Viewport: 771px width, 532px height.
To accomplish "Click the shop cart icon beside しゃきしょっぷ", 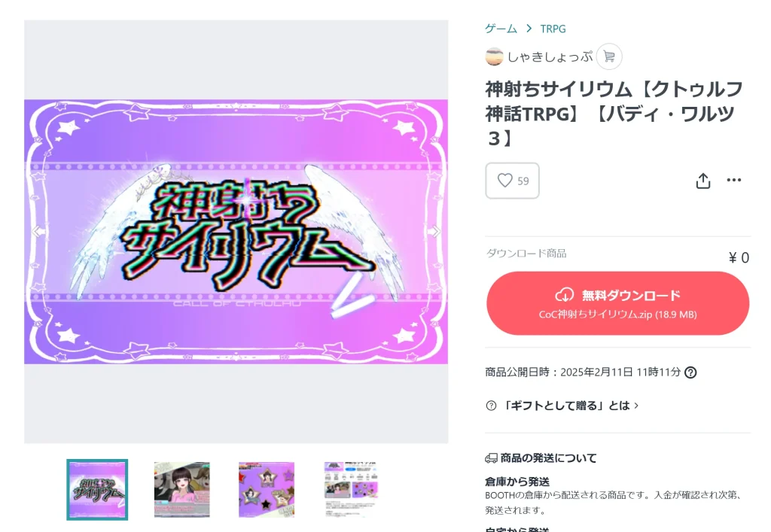I will 608,56.
